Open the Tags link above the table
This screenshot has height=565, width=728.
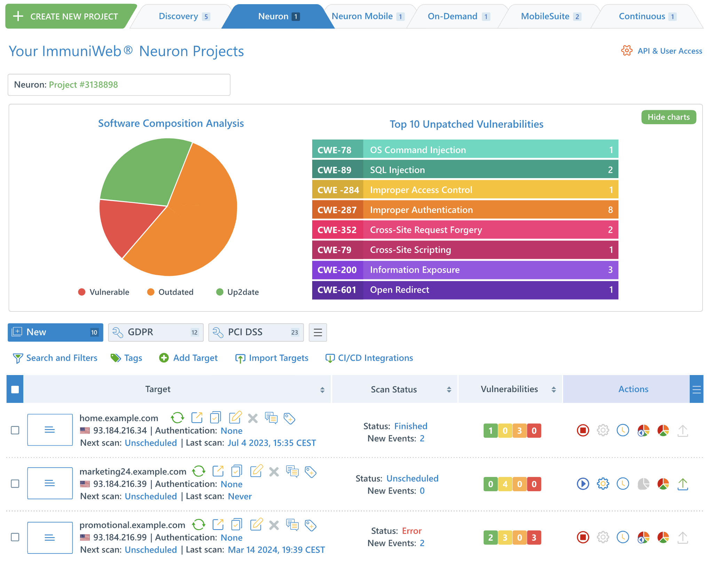[x=126, y=358]
